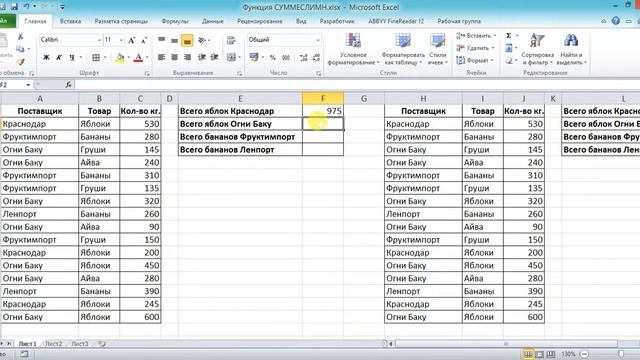This screenshot has height=360, width=640.
Task: Toggle center horizontal alignment
Action: [174, 57]
